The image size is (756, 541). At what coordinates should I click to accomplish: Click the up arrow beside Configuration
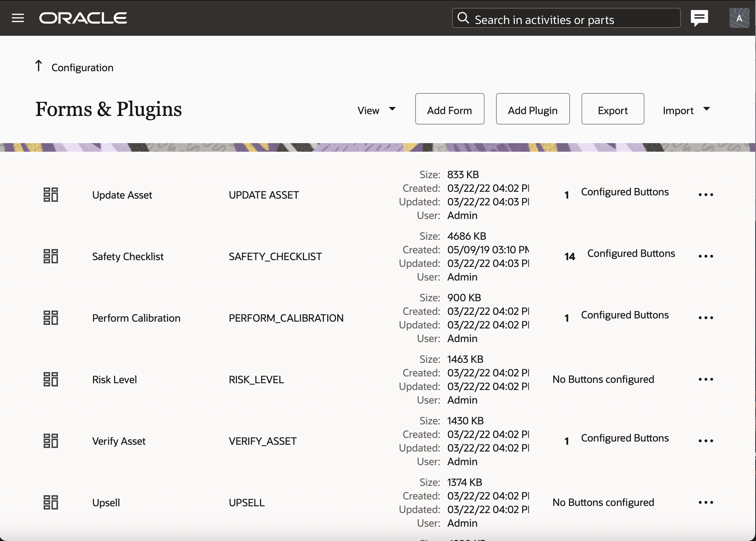click(x=39, y=66)
